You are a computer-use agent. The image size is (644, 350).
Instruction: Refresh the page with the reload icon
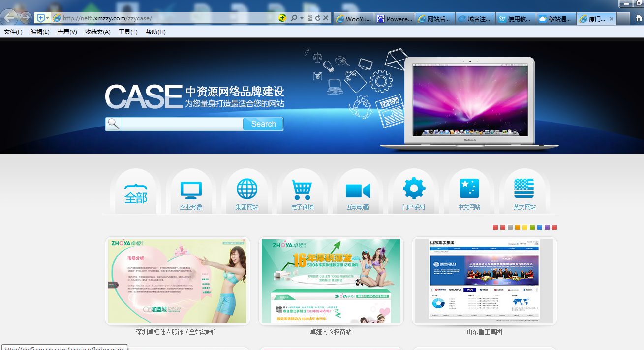coord(318,18)
